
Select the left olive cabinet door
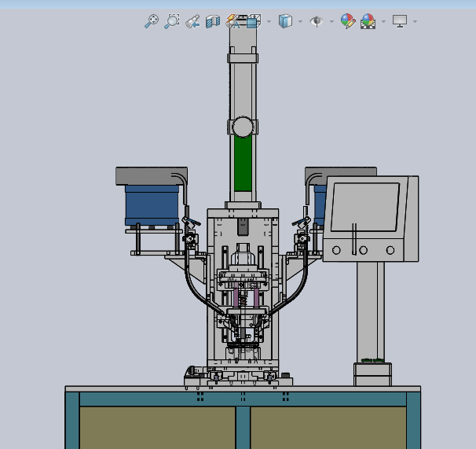pos(158,428)
